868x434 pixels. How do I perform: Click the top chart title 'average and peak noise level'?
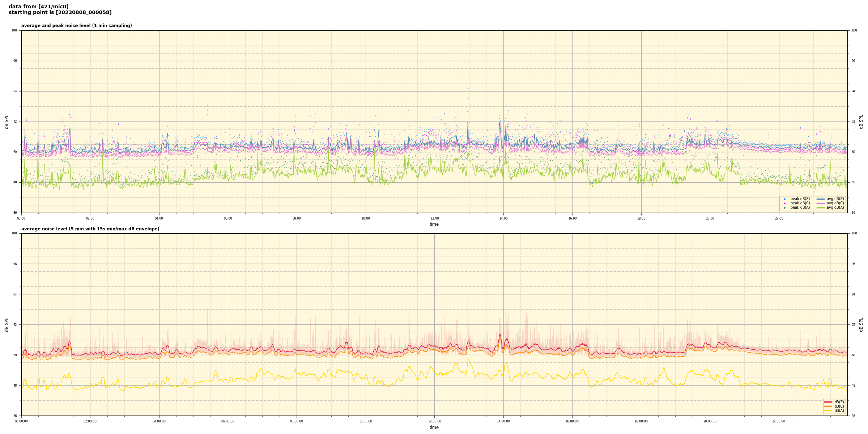point(76,26)
